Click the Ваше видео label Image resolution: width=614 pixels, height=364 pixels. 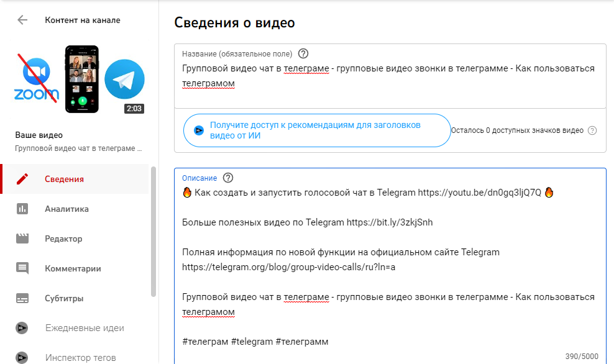(x=39, y=135)
